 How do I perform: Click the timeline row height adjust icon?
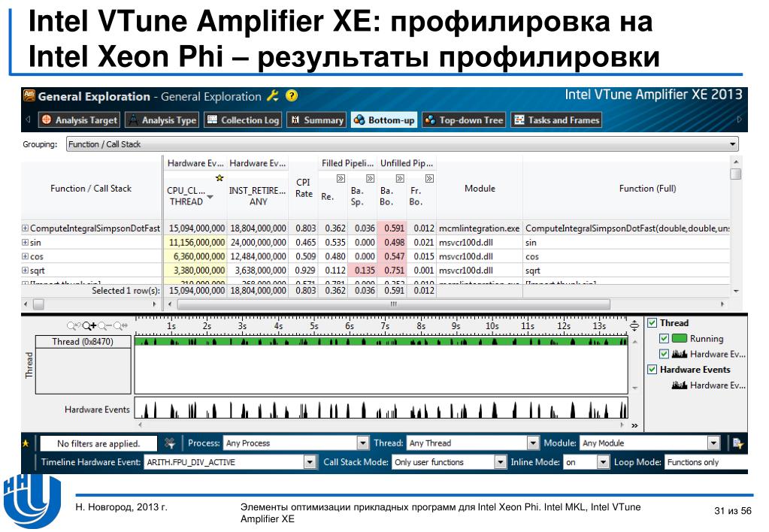[x=634, y=325]
